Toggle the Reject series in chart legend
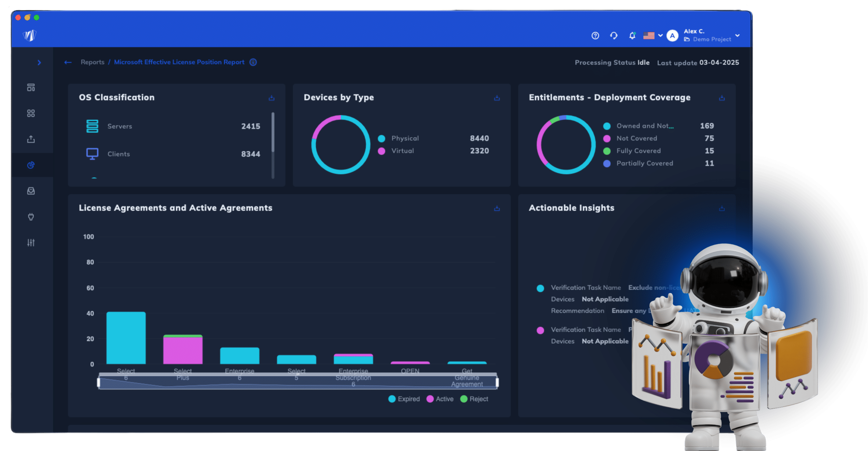This screenshot has width=868, height=451. (474, 399)
